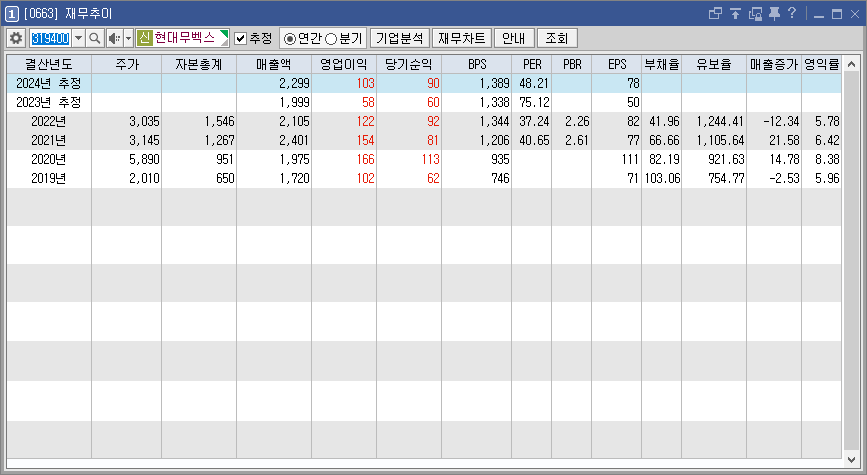Click the scroll down arrow of the table
867x475 pixels.
[851, 458]
